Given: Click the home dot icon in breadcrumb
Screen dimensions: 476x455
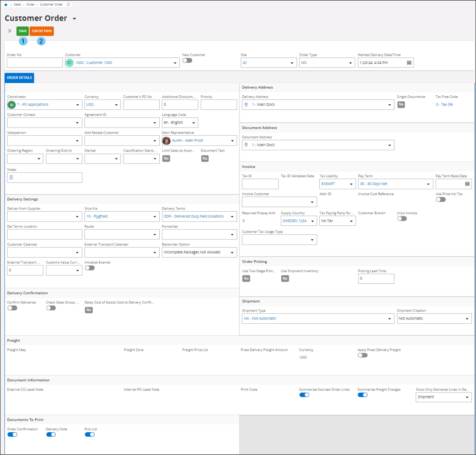Looking at the screenshot, I should tap(6, 4).
